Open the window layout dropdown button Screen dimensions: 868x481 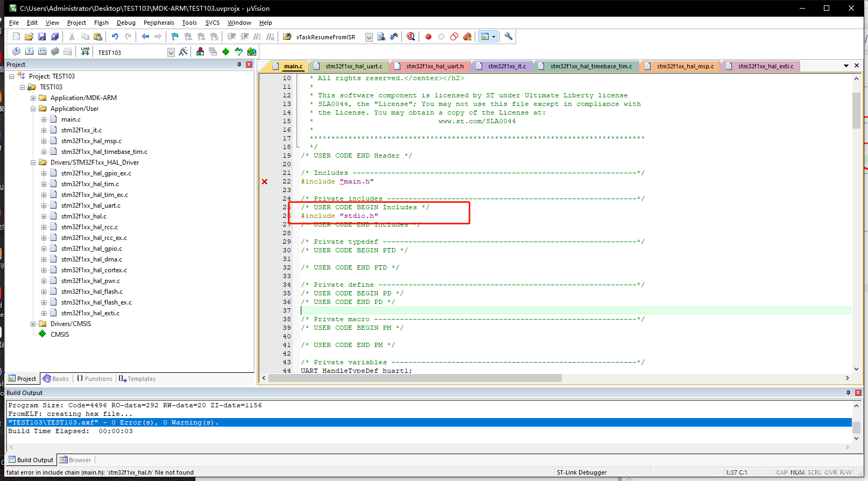493,37
